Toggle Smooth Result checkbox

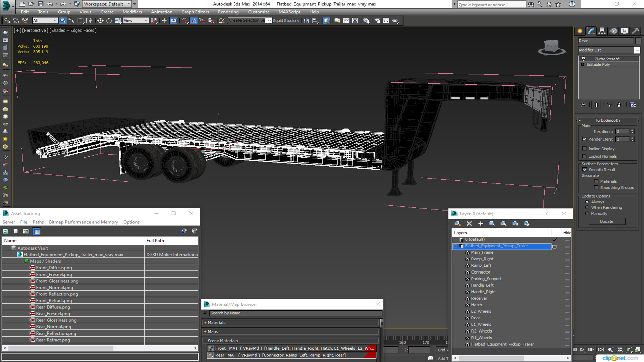pos(585,170)
